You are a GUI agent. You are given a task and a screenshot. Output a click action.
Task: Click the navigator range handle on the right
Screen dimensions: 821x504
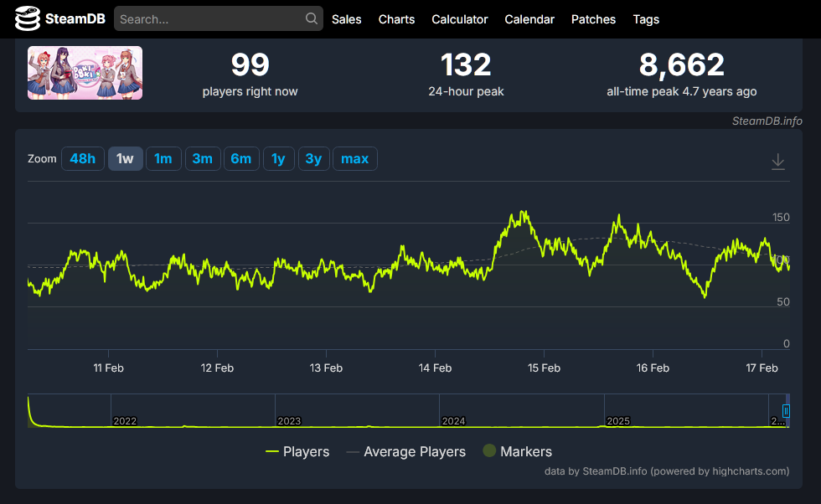tap(786, 411)
